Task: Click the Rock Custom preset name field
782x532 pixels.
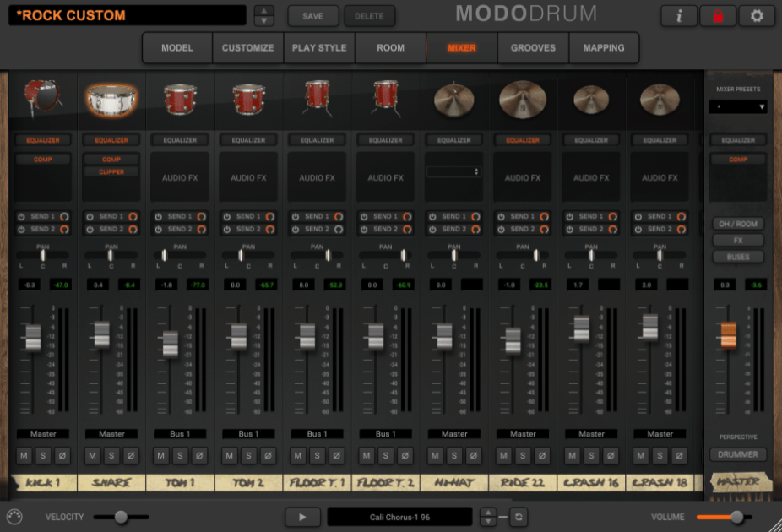Action: point(128,15)
